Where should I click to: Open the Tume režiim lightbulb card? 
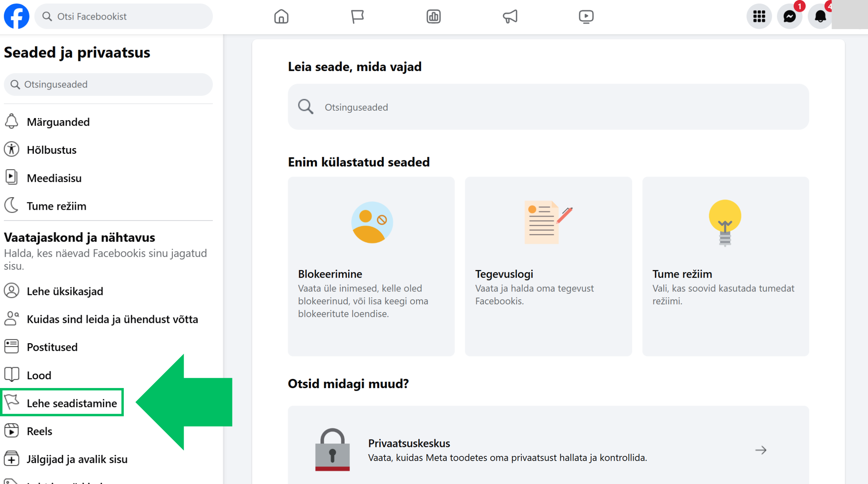(725, 266)
